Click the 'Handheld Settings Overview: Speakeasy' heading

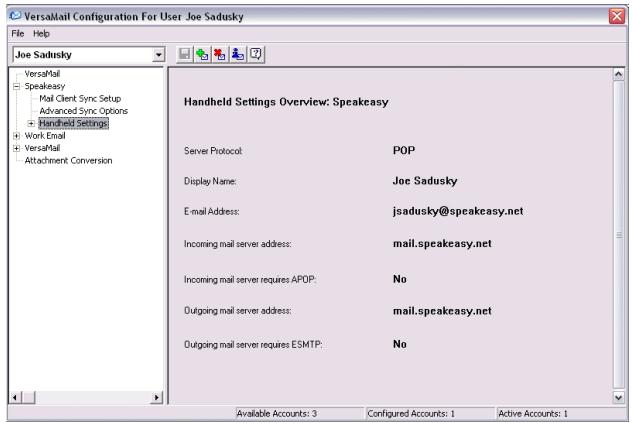[286, 102]
